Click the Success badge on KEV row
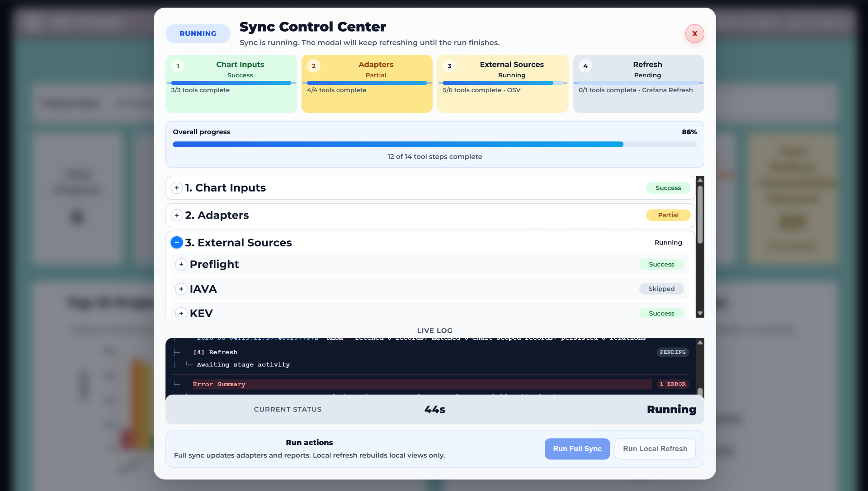This screenshot has width=868, height=491. [x=661, y=313]
